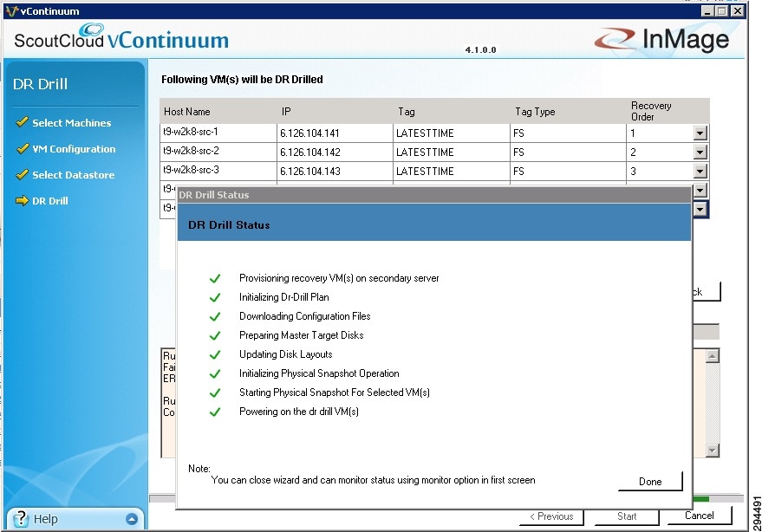Open the last row's Recovery Order dropdown arrow
The height and width of the screenshot is (532, 762).
[700, 210]
